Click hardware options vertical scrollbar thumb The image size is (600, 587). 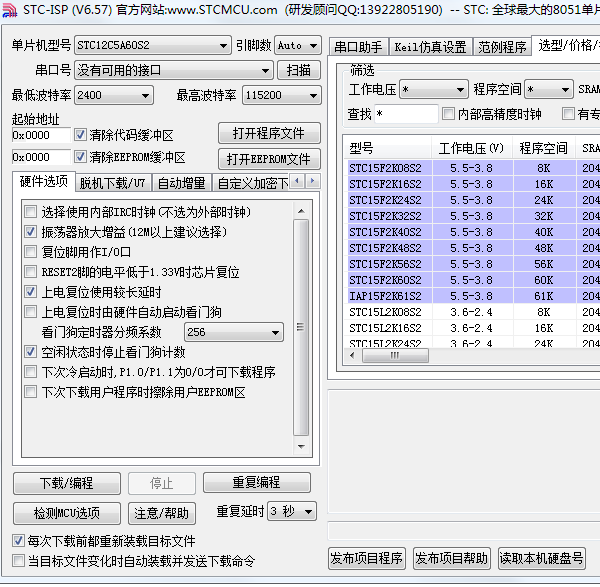(x=301, y=327)
